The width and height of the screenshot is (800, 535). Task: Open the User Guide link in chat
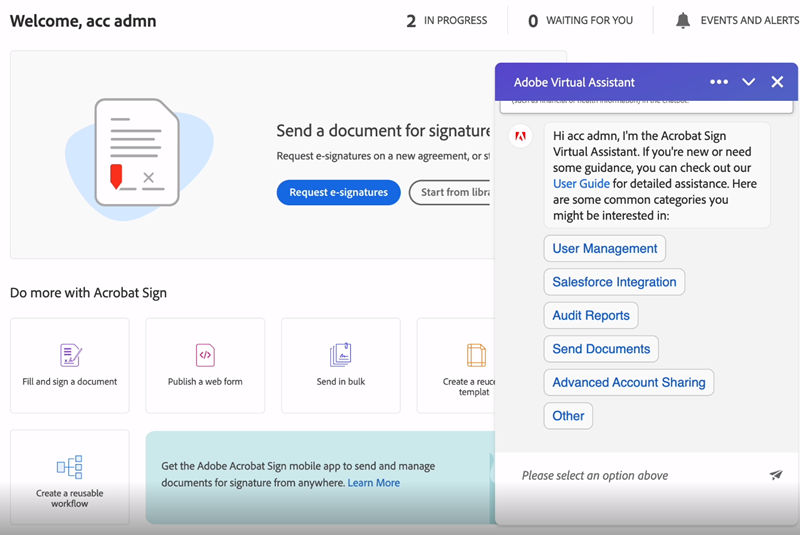581,184
